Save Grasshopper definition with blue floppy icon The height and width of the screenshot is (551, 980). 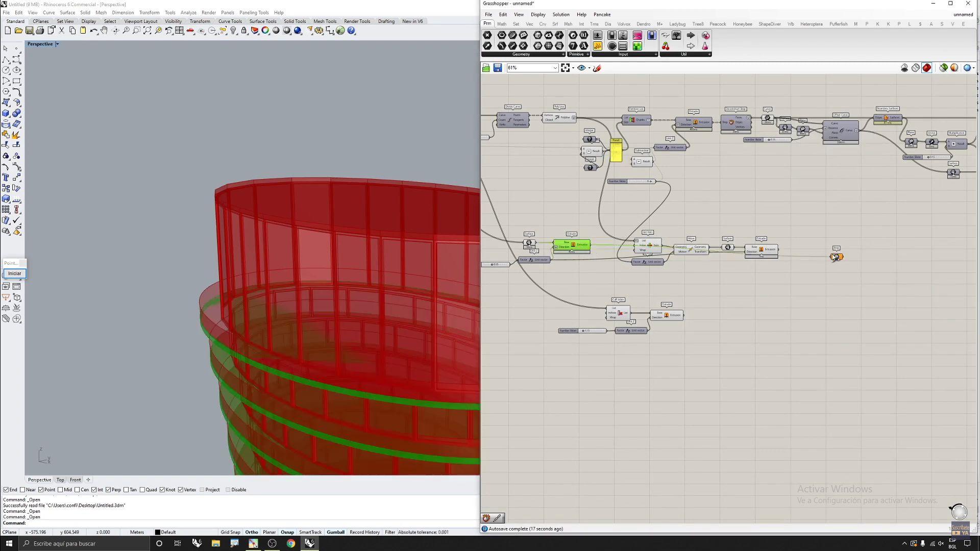pyautogui.click(x=498, y=68)
